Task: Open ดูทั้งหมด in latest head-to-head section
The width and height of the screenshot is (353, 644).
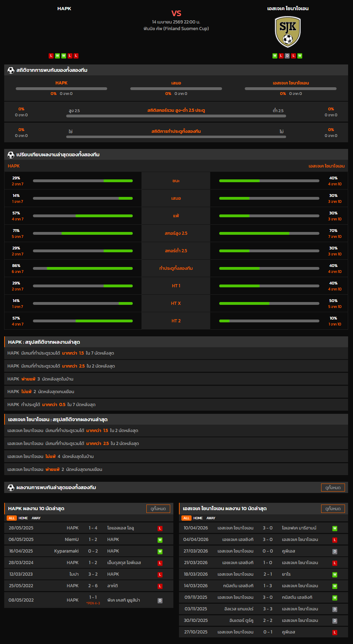Action: click(x=333, y=488)
